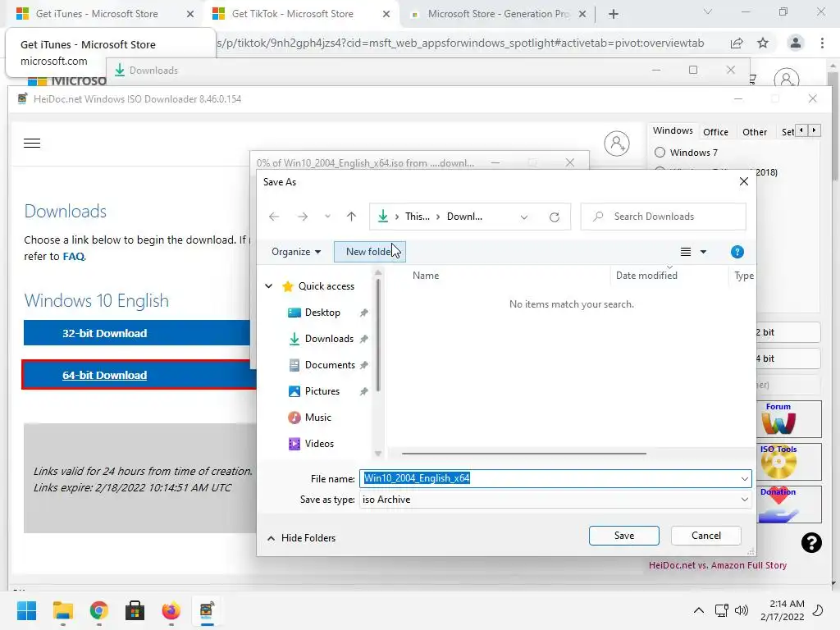Open recent locations dropdown arrow in Save As
The image size is (840, 630).
click(327, 217)
